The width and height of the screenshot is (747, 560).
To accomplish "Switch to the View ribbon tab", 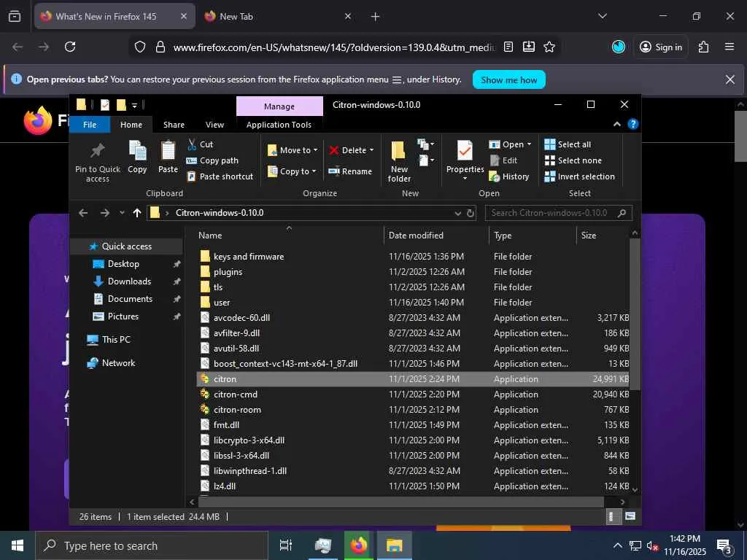I will pyautogui.click(x=214, y=124).
